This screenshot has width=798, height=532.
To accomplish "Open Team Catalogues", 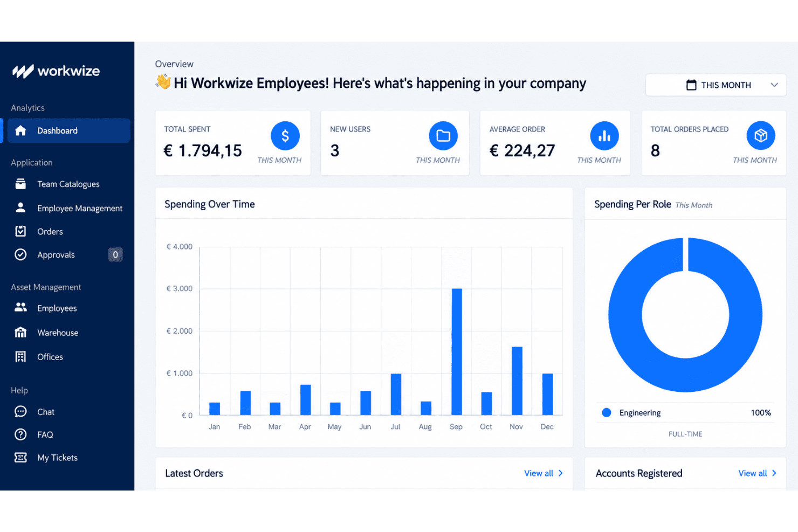I will (67, 184).
